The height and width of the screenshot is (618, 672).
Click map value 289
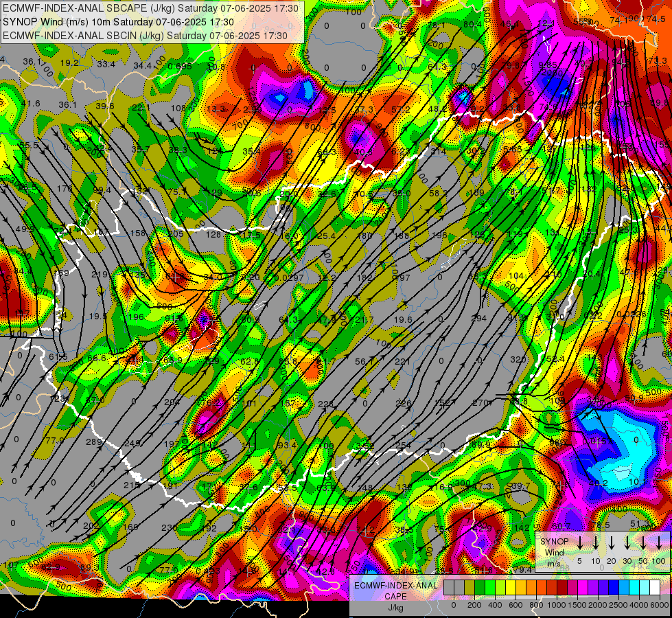(x=94, y=442)
